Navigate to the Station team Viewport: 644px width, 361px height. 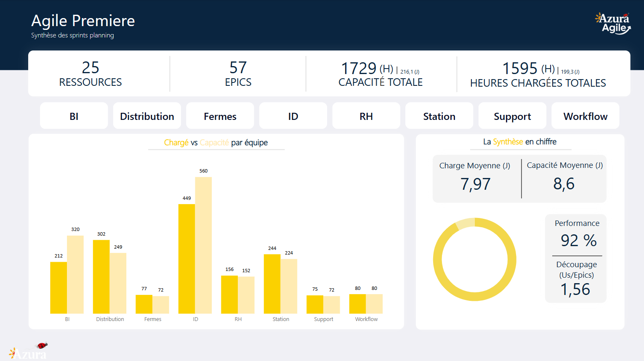click(439, 116)
